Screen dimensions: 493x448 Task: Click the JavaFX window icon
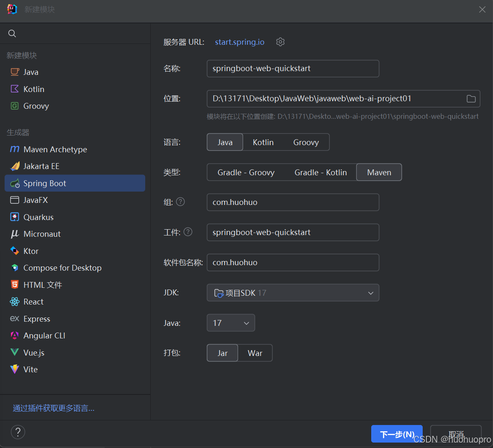[x=15, y=200]
